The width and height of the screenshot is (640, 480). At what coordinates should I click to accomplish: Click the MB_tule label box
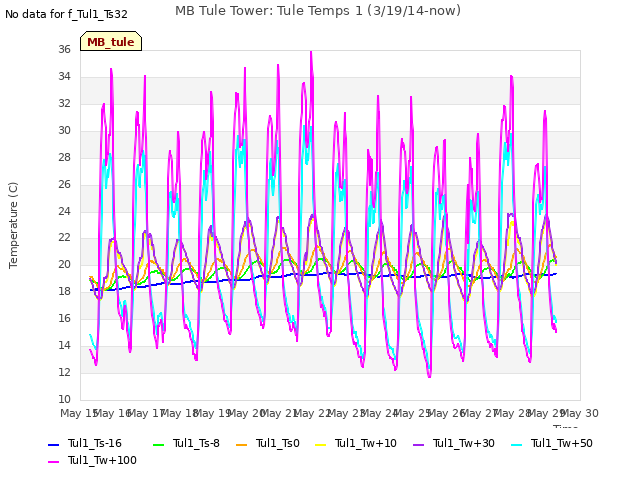point(111,41)
